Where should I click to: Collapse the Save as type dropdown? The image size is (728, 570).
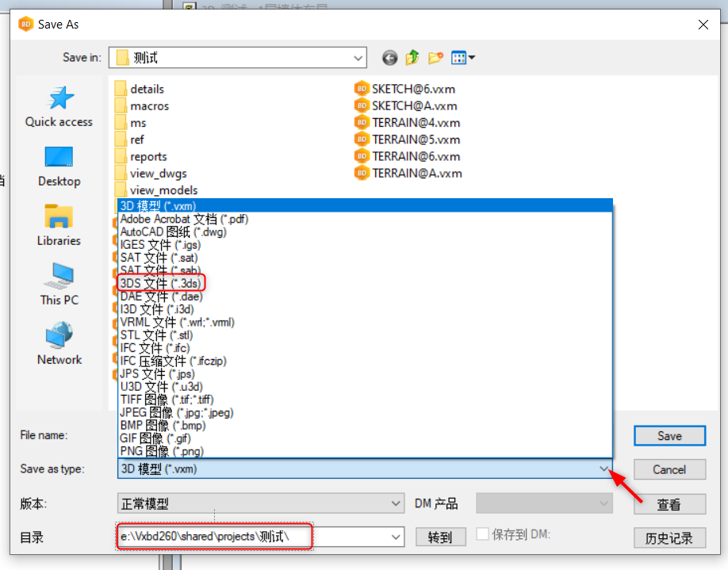pyautogui.click(x=603, y=469)
